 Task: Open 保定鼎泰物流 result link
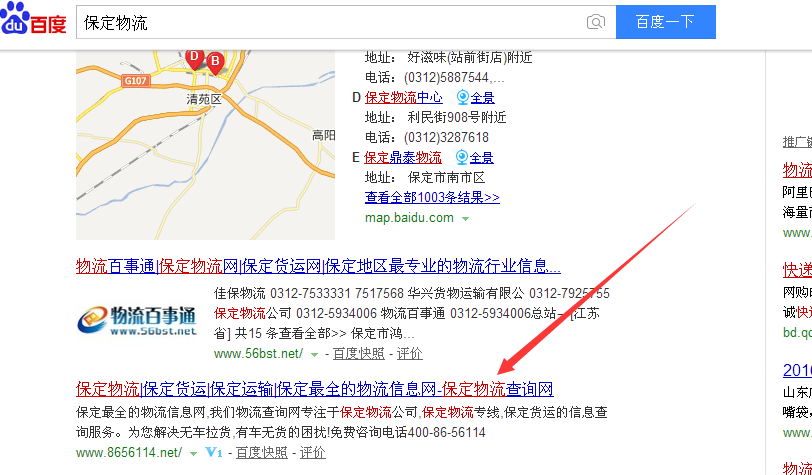[x=403, y=157]
